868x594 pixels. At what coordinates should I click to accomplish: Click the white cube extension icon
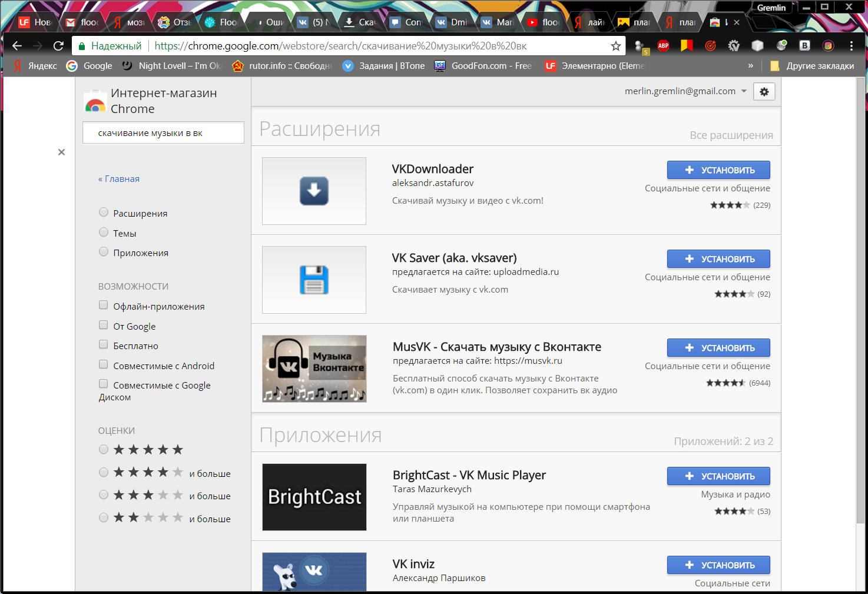[x=757, y=45]
